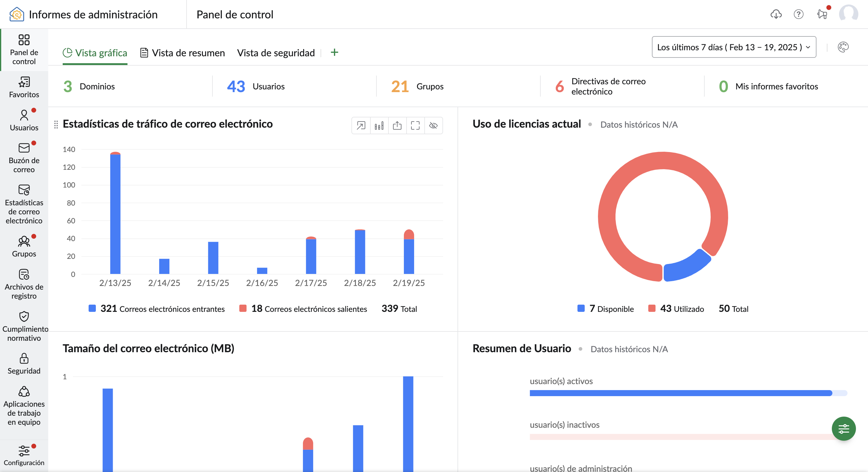Add a new dashboard view tab
The width and height of the screenshot is (868, 472).
click(334, 52)
